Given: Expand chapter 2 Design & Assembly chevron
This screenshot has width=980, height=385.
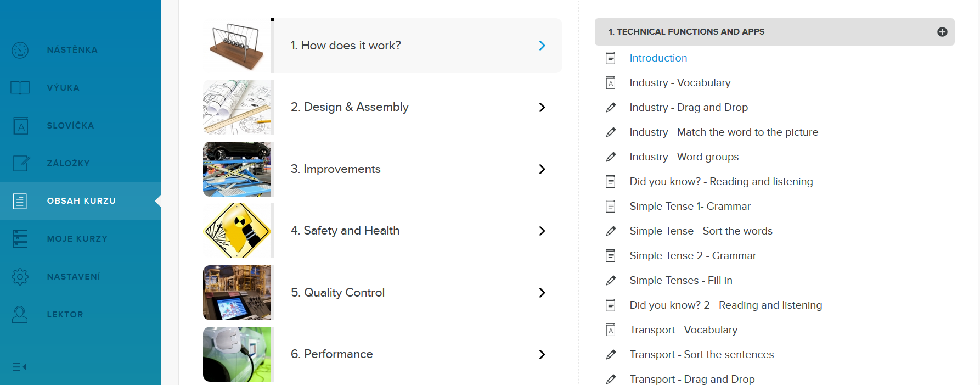Looking at the screenshot, I should click(542, 108).
